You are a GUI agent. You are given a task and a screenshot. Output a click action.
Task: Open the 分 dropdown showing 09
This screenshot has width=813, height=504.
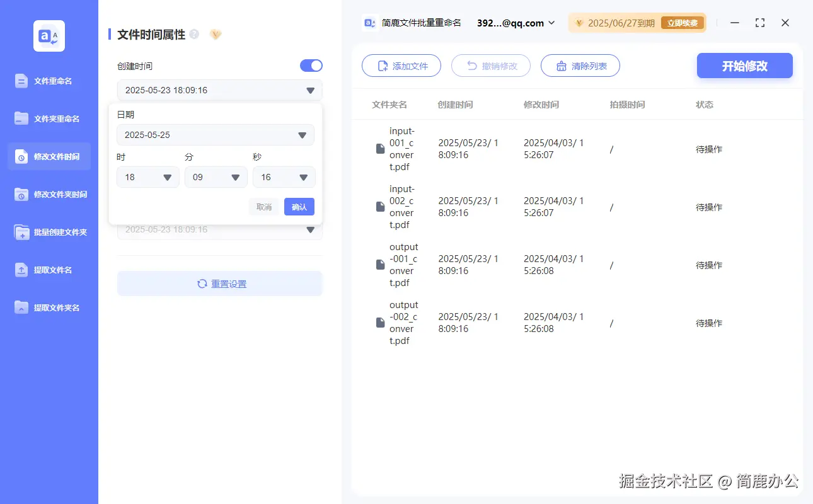(x=216, y=177)
